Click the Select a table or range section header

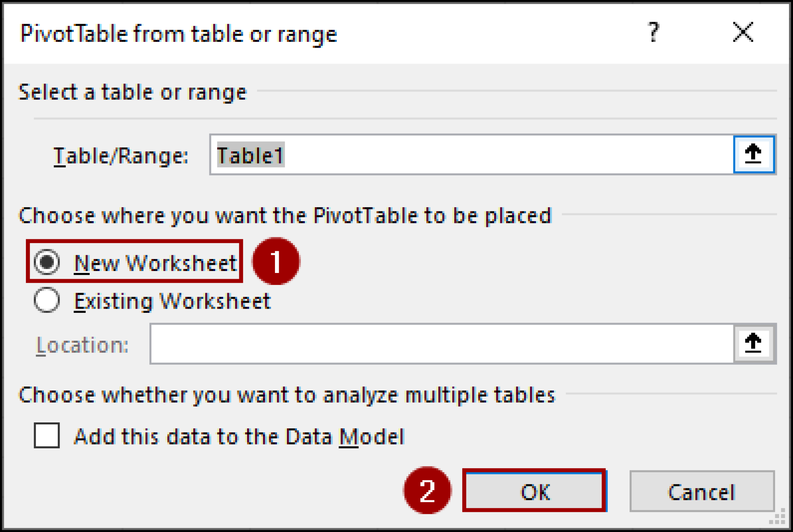click(133, 92)
